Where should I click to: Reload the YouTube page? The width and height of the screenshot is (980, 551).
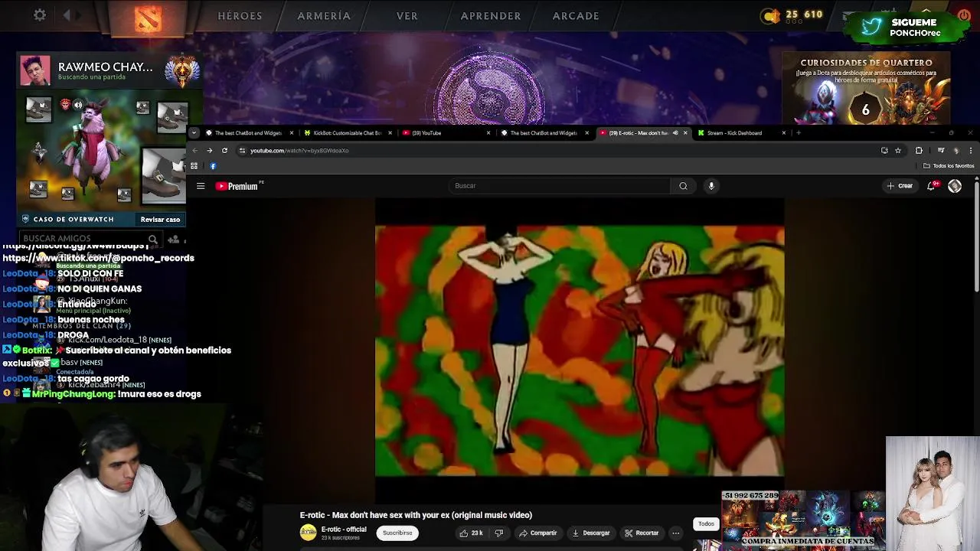(224, 151)
